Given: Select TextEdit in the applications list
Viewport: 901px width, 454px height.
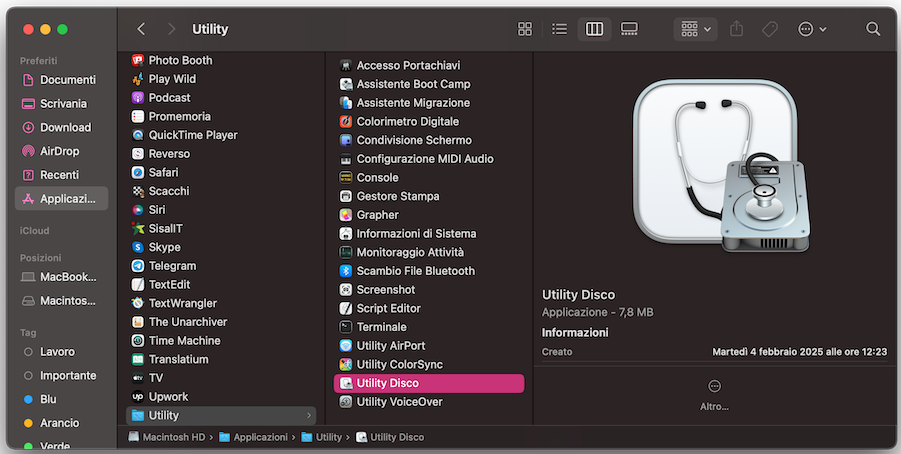Looking at the screenshot, I should (221, 284).
